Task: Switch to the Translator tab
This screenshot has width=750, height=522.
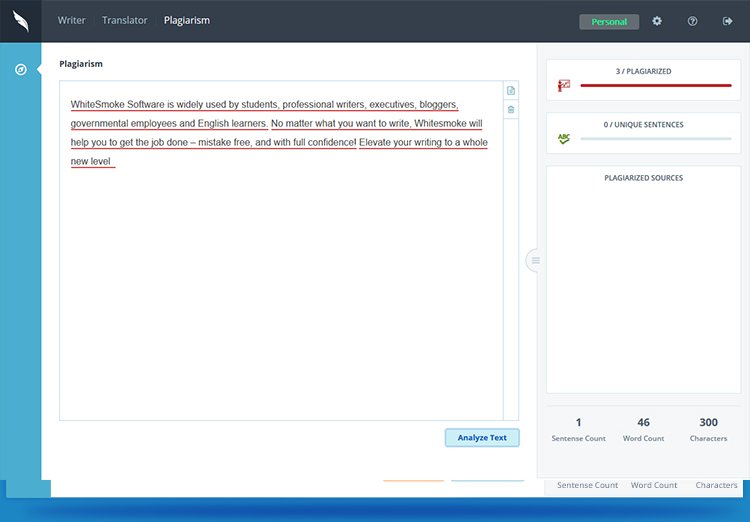Action: 125,20
